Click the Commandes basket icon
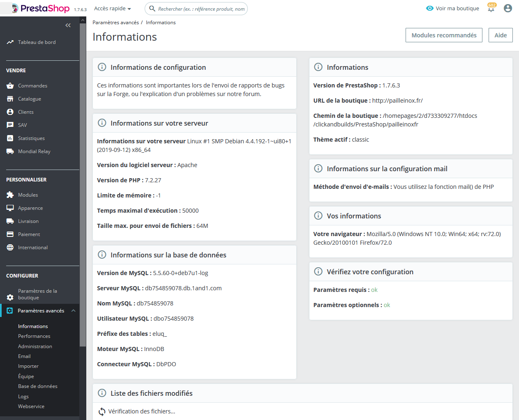 (10, 86)
